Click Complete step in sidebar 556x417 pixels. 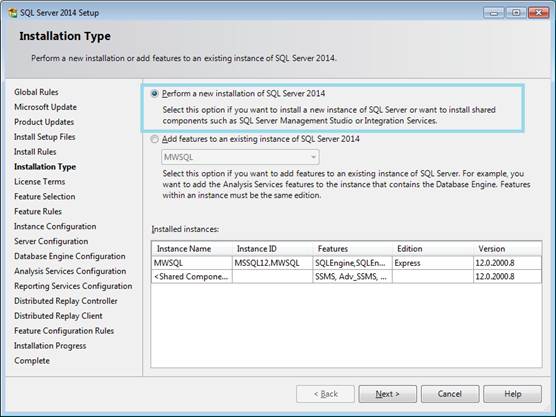[x=32, y=361]
